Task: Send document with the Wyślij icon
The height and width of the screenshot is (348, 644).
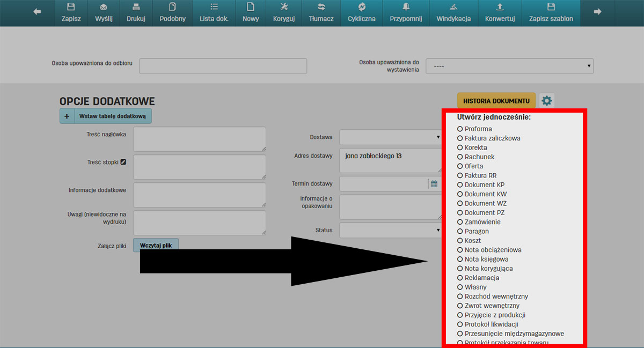Action: (x=103, y=8)
